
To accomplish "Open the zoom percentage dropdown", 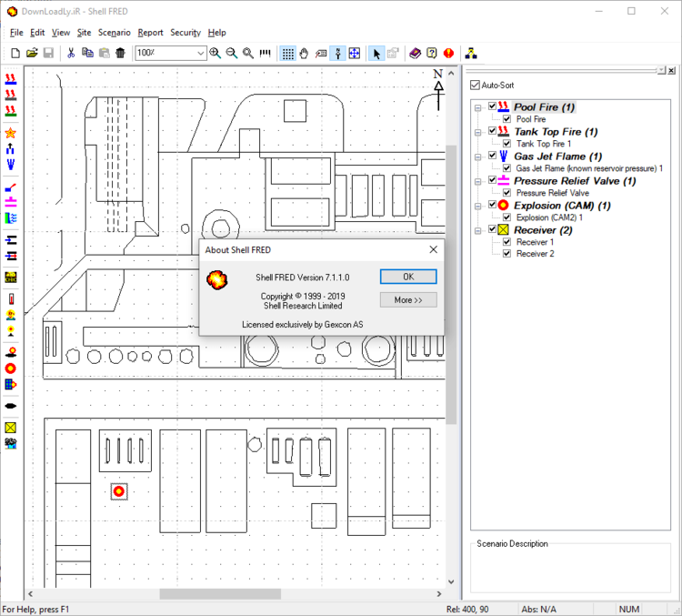I will (x=200, y=54).
